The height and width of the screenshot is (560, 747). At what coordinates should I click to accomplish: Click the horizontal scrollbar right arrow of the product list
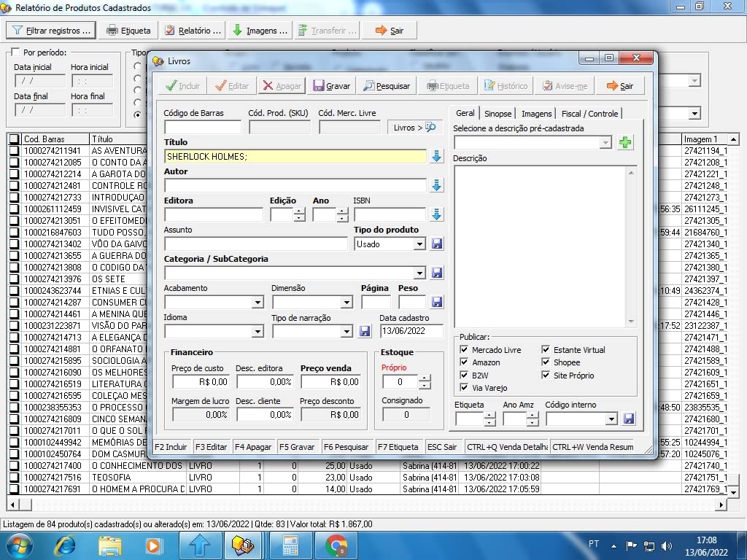pos(721,505)
